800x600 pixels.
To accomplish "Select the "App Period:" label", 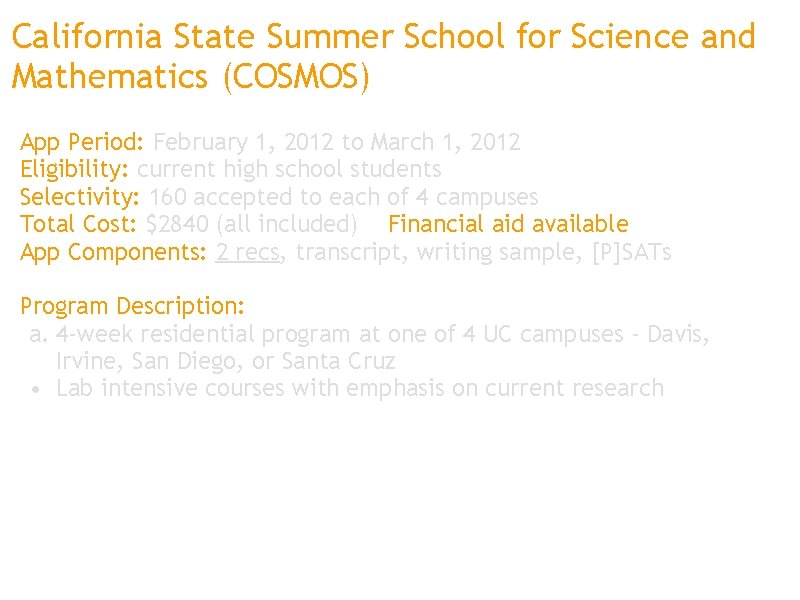I will click(x=84, y=142).
